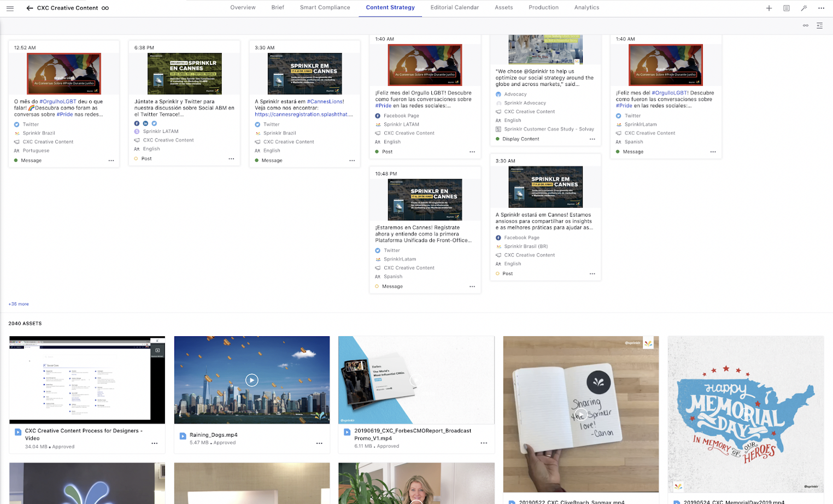Image resolution: width=833 pixels, height=504 pixels.
Task: Open the filter settings icon in sub-toolbar
Action: 820,26
